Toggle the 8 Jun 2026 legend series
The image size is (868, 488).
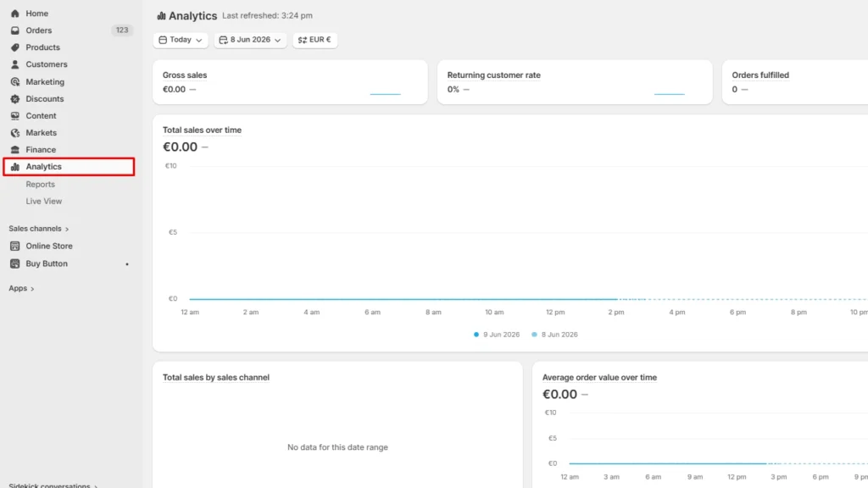(x=554, y=335)
